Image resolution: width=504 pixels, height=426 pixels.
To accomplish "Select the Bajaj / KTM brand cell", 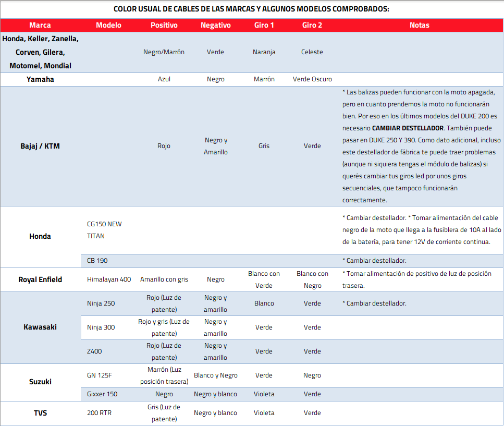I will point(40,146).
